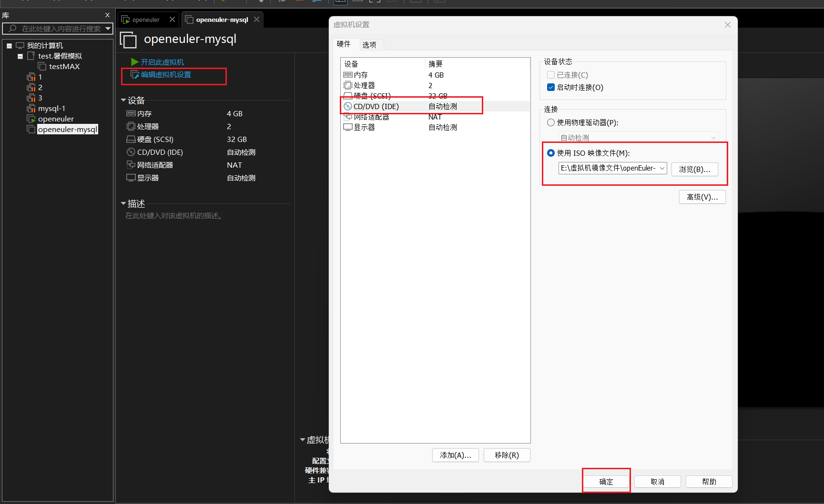Close the virtual machine settings dialog
Viewport: 824px width, 504px height.
pos(727,25)
